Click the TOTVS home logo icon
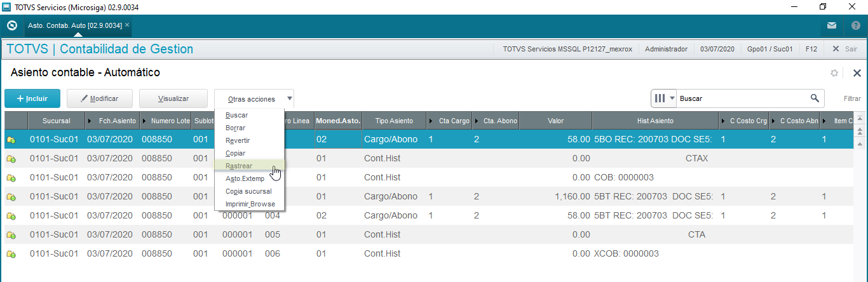The image size is (868, 282). 11,25
